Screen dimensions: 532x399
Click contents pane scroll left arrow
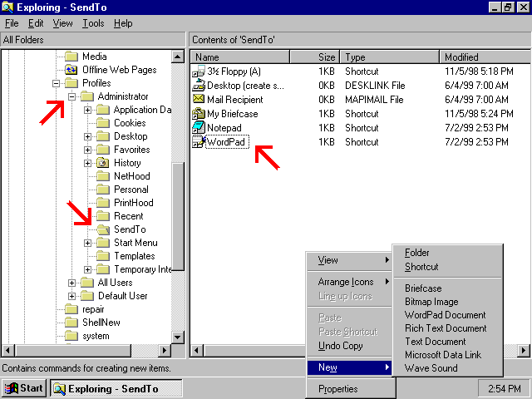point(197,350)
